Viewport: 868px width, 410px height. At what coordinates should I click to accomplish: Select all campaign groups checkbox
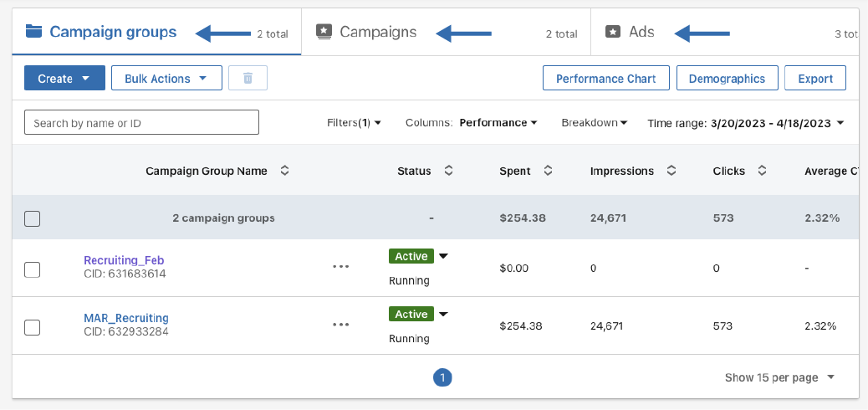(x=32, y=218)
